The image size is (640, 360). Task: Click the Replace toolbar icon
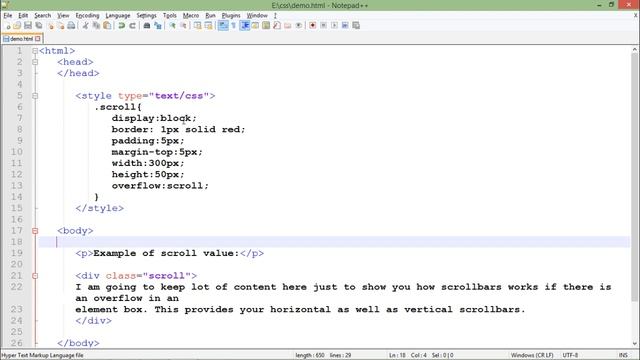pyautogui.click(x=158, y=25)
